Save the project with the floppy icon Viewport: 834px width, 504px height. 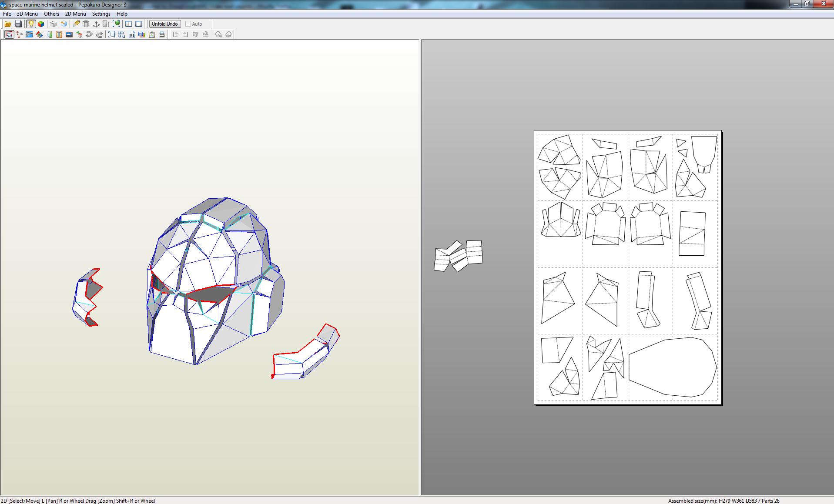18,24
